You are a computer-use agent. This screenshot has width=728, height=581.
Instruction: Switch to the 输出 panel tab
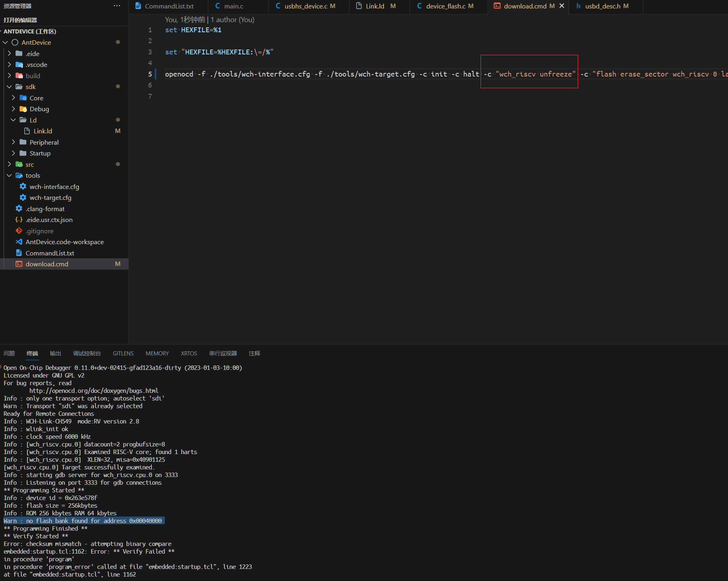click(55, 353)
